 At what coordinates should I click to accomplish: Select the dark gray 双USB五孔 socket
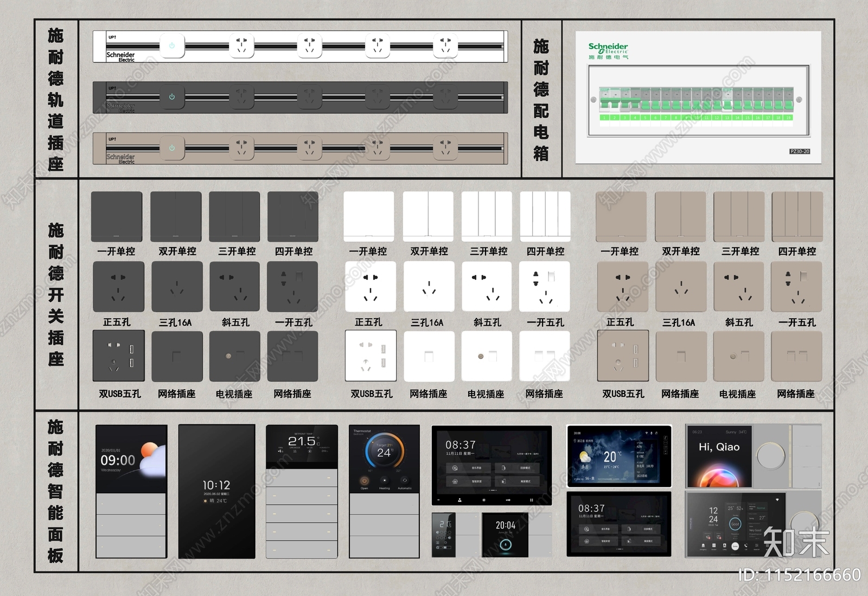point(119,356)
